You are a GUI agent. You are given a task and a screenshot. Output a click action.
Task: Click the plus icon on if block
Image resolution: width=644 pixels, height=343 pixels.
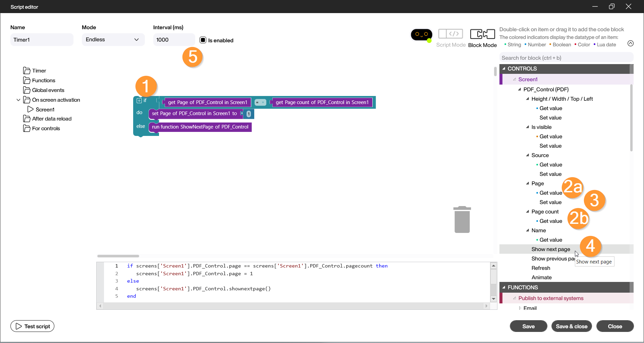[x=139, y=101]
